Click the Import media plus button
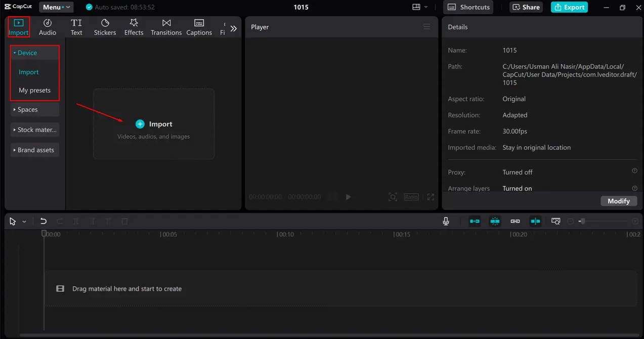The image size is (644, 339). pos(140,124)
